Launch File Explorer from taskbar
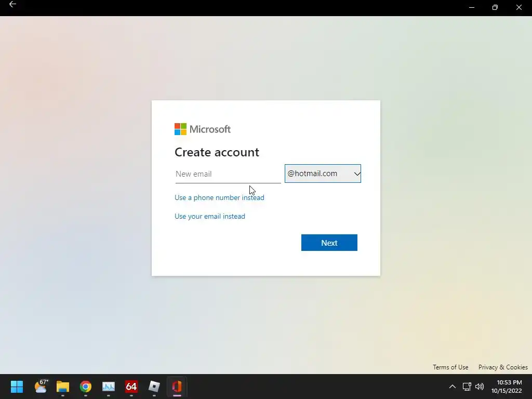 (63, 387)
